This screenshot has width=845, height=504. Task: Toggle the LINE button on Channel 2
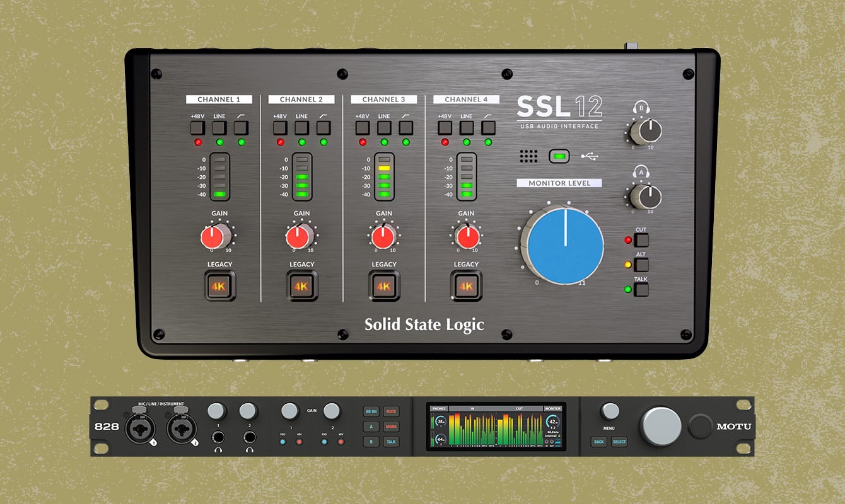[301, 128]
